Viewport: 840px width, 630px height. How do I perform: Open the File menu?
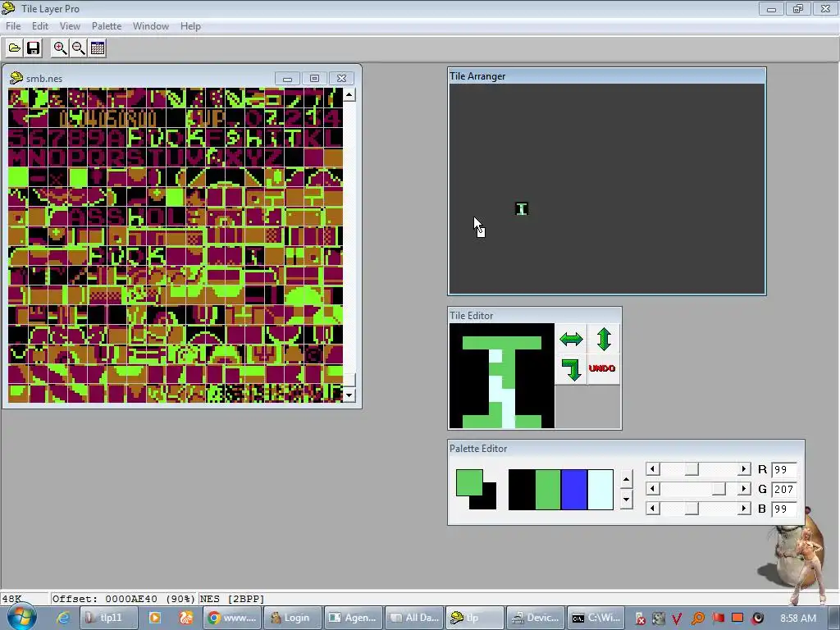[x=13, y=25]
